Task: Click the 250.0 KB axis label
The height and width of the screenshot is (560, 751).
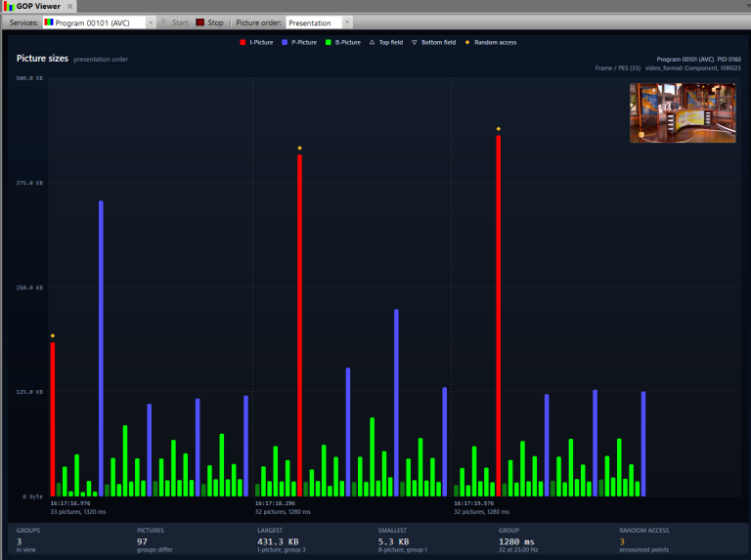Action: [29, 287]
